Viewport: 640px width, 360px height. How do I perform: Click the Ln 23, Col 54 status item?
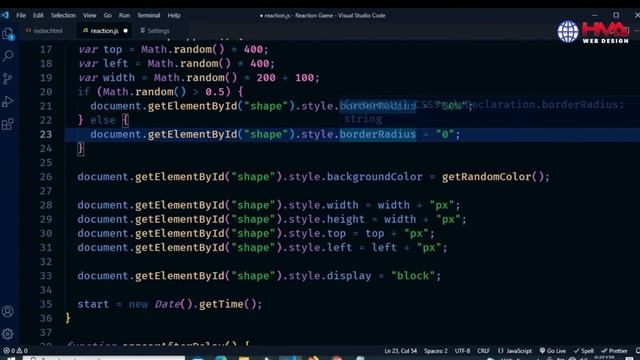click(x=400, y=351)
